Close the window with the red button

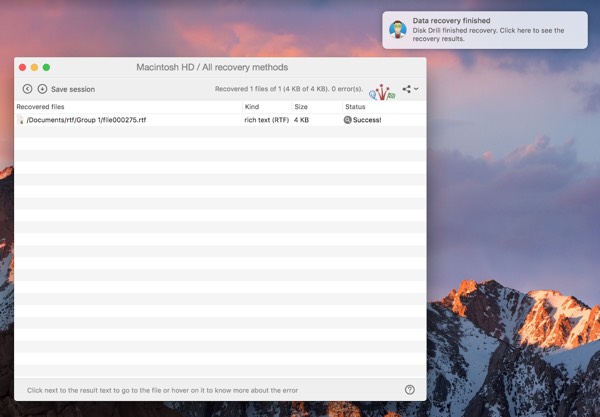tap(23, 67)
